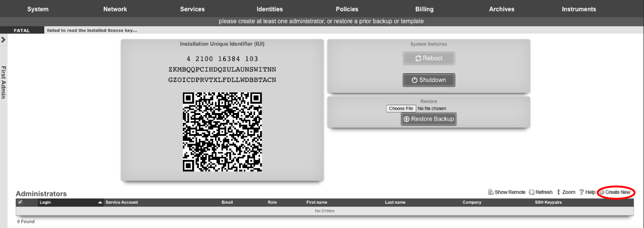The image size is (644, 228).
Task: Open the Billing menu
Action: pyautogui.click(x=424, y=9)
